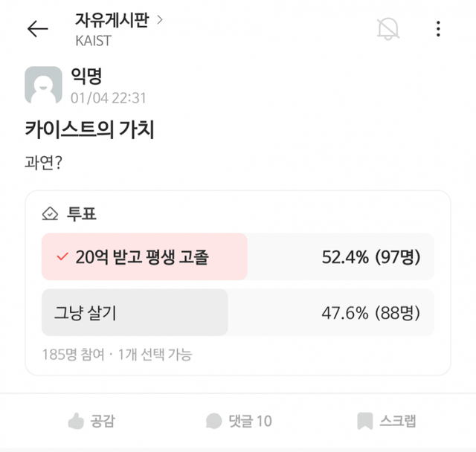Tap the 스크랩 bookmark icon
The image size is (476, 452).
pos(364,421)
